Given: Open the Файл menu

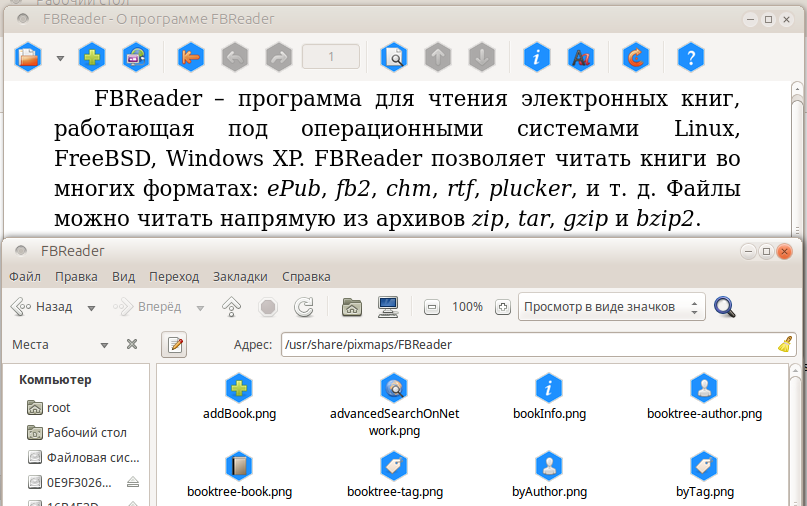Looking at the screenshot, I should click(x=25, y=276).
